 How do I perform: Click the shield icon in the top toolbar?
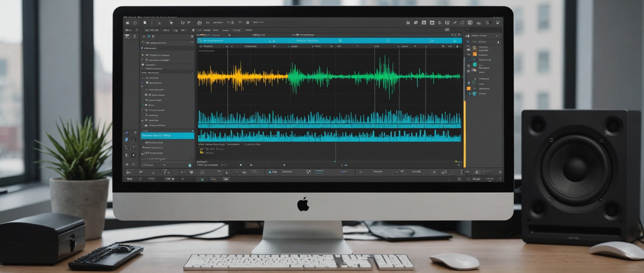(183, 23)
